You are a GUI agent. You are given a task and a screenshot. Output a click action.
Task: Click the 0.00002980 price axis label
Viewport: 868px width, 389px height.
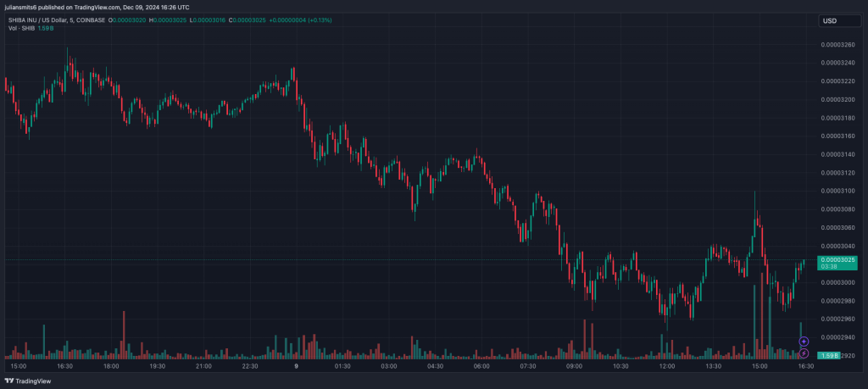pos(838,301)
